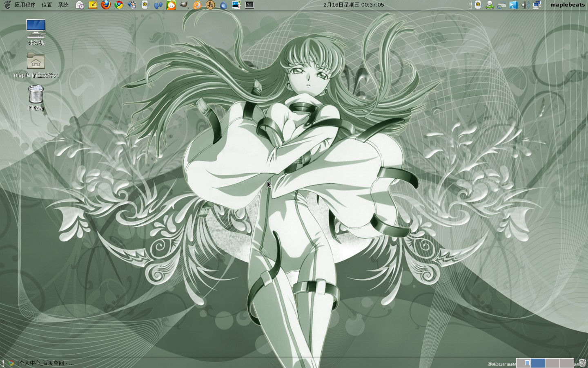Restore the 个人中心_百度空间 Chrome window
Screen dimensions: 588x368
[x=41, y=363]
